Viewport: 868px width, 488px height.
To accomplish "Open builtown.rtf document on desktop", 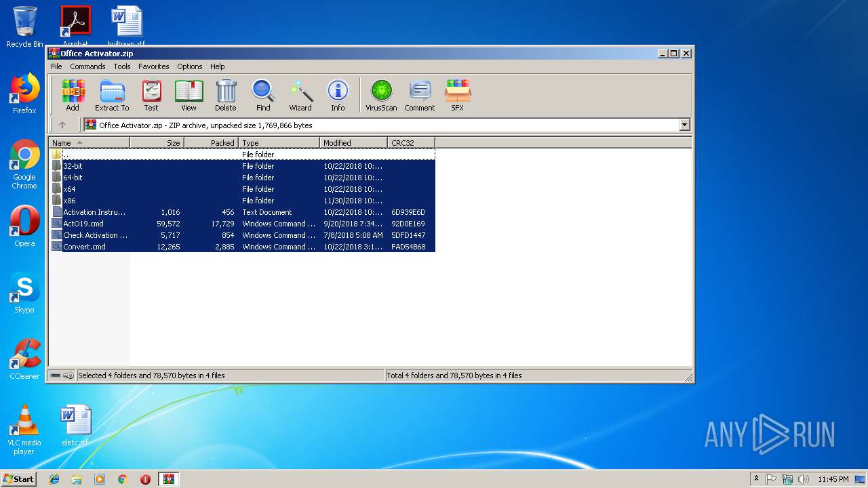I will click(x=126, y=26).
